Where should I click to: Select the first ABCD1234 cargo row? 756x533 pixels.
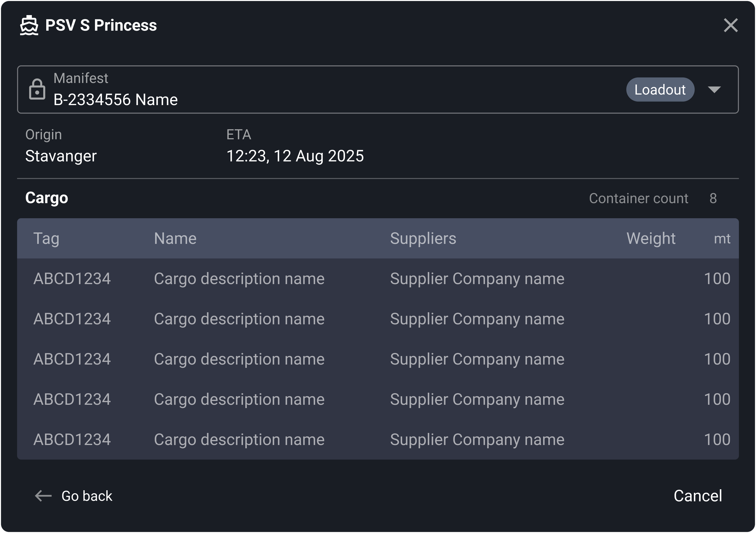tap(72, 279)
